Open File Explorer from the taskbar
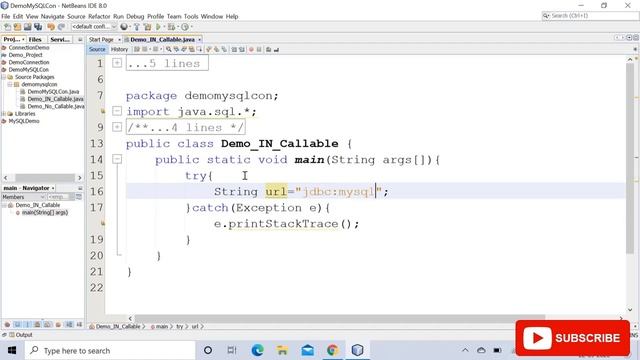Viewport: 640px width, 360px height. click(282, 350)
